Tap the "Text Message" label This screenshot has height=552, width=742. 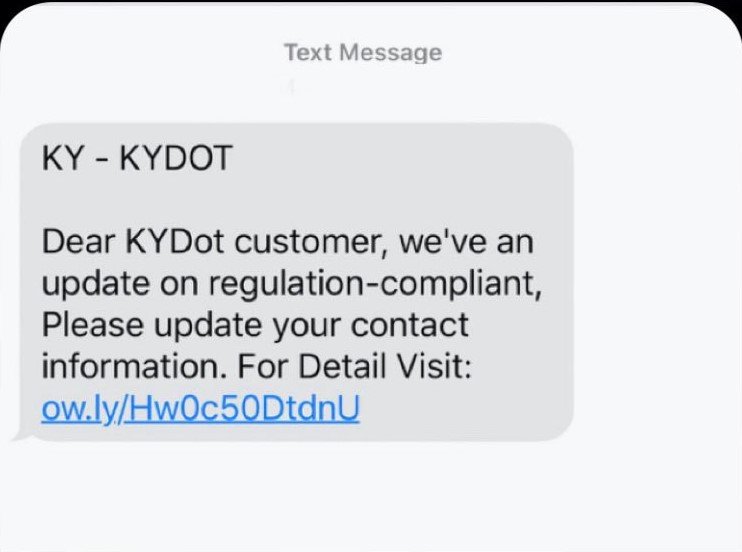click(x=363, y=52)
